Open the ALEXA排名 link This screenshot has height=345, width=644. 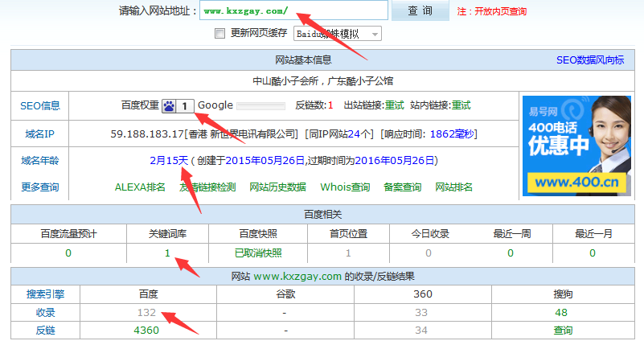(140, 187)
